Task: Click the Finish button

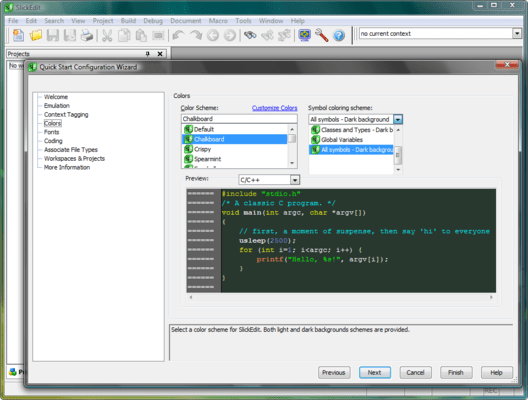Action: (x=456, y=372)
